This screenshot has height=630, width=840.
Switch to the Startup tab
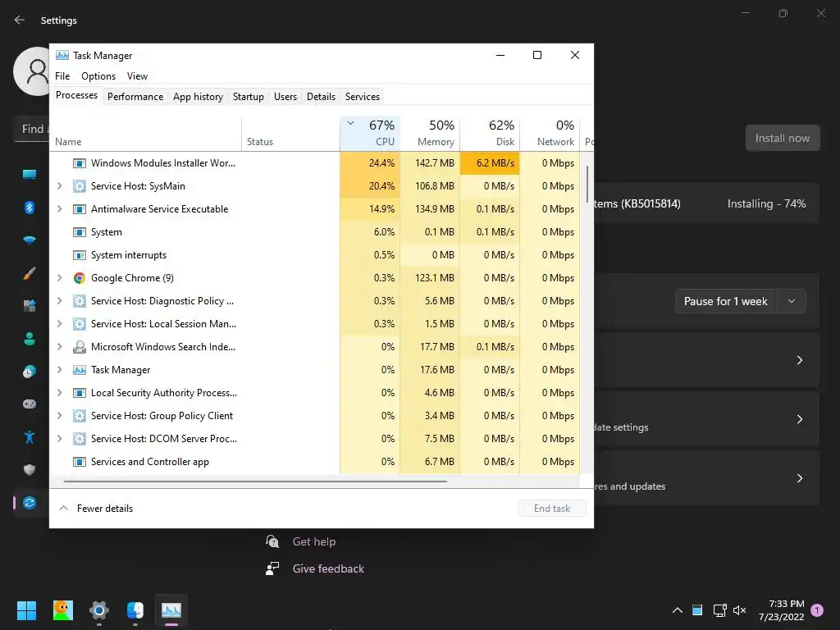(x=248, y=97)
